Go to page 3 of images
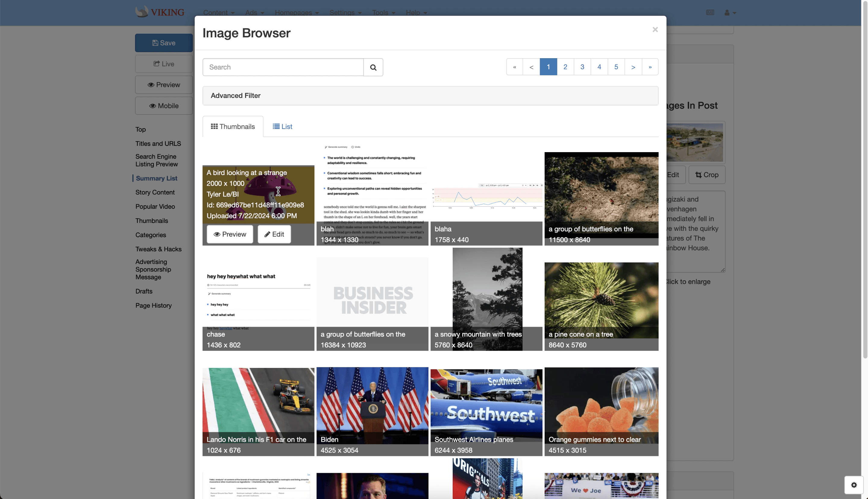Viewport: 868px width, 499px height. pos(582,67)
